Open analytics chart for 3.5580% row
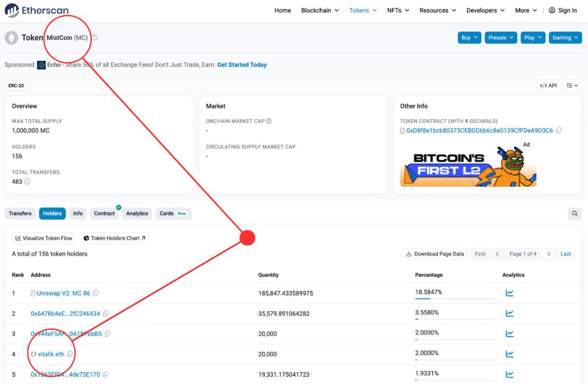The image size is (588, 392). point(510,314)
